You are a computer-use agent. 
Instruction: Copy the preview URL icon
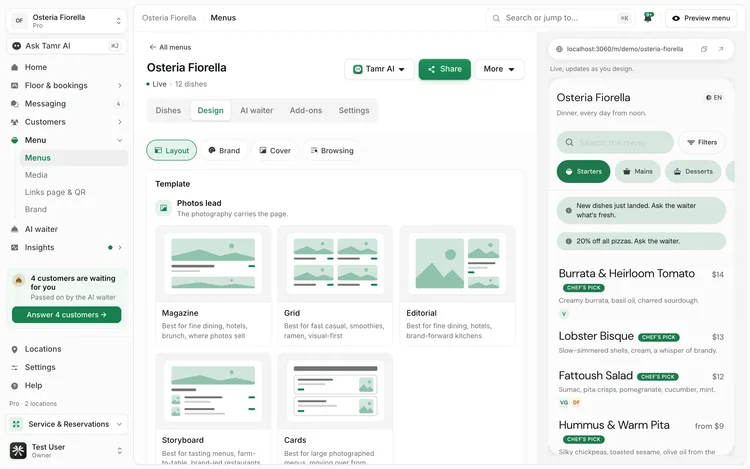(x=704, y=49)
